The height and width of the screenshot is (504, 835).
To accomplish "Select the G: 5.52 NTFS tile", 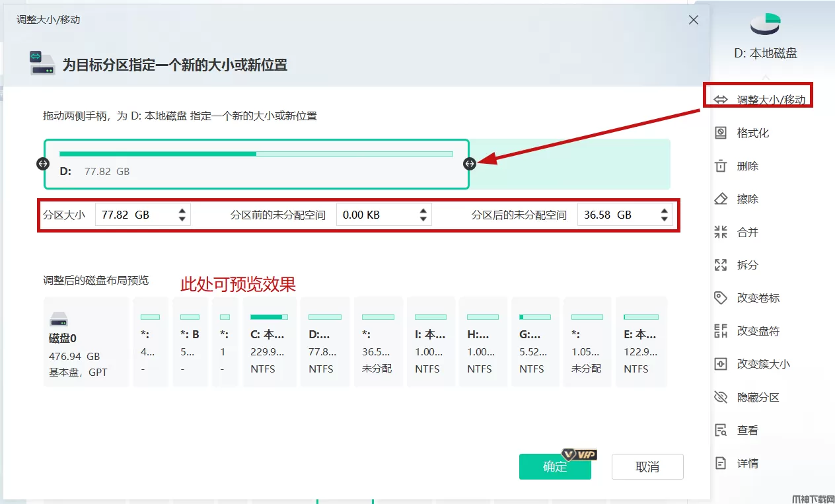I will pyautogui.click(x=535, y=342).
